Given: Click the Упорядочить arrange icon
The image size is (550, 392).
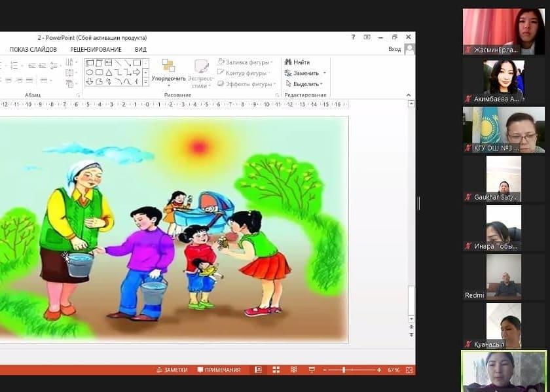Looking at the screenshot, I should coord(168,71).
